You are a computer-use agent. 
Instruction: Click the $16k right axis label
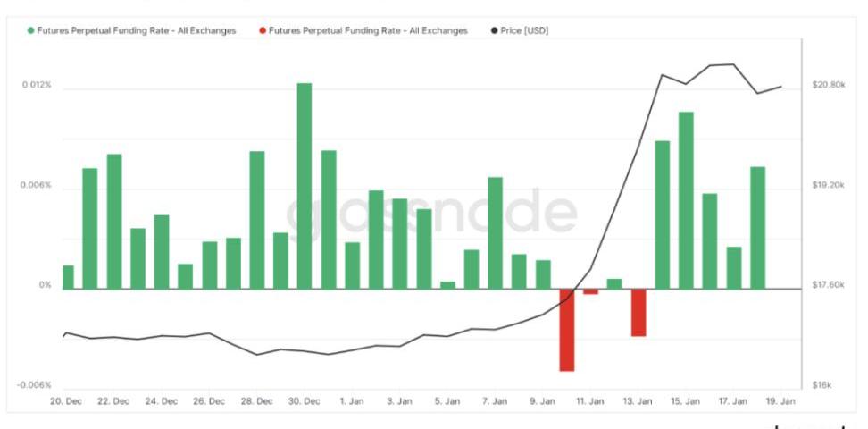click(x=822, y=385)
